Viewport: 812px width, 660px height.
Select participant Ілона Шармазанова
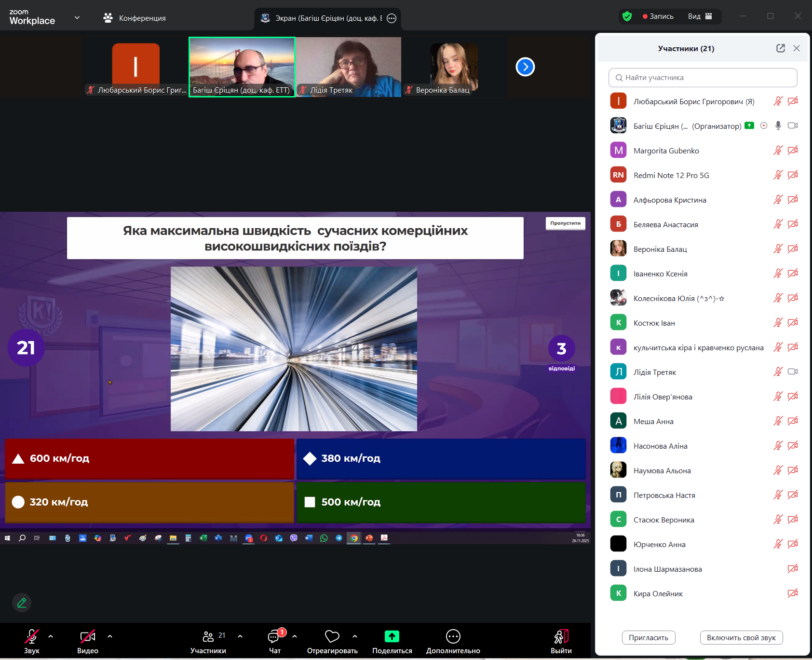[x=703, y=569]
